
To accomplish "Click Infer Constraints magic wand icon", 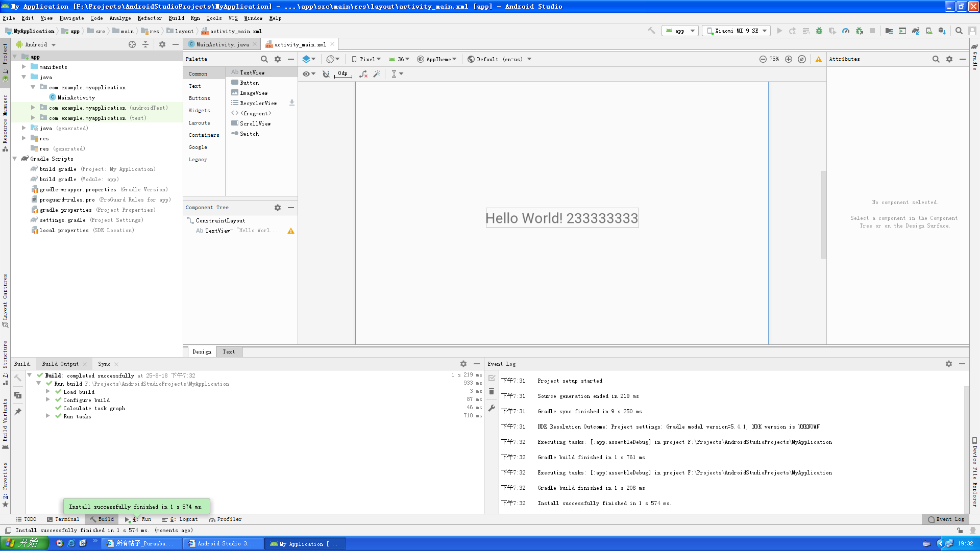I will [377, 74].
